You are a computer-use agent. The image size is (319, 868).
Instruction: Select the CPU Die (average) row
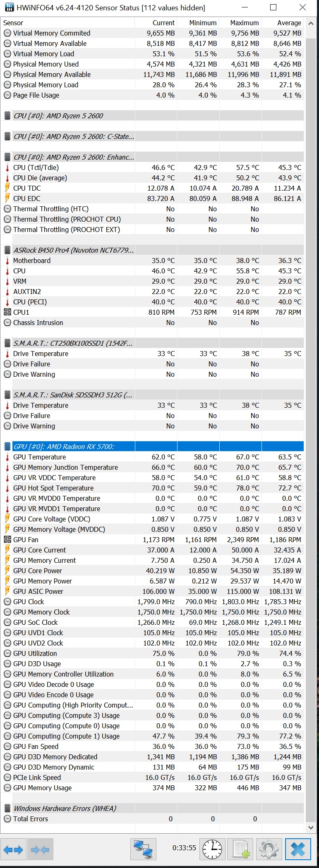tap(152, 178)
